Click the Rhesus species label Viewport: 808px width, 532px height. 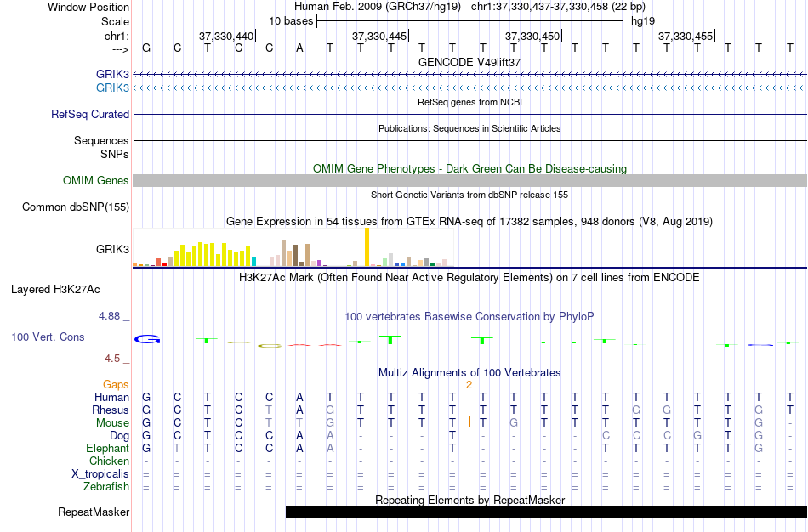111,410
